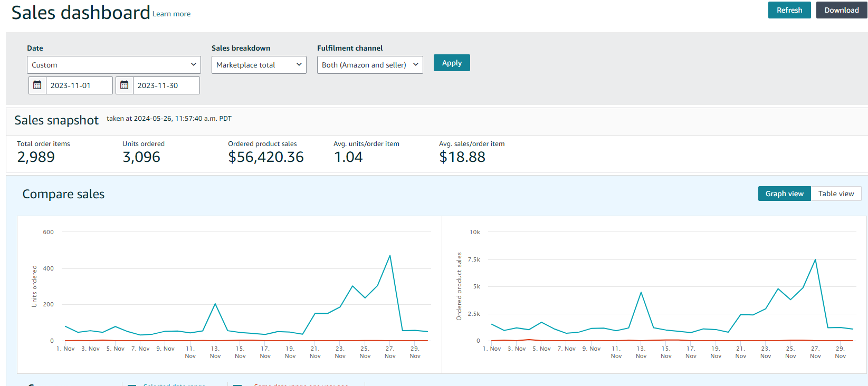Click the 27 Nov peak on Units ordered chart

pos(390,256)
